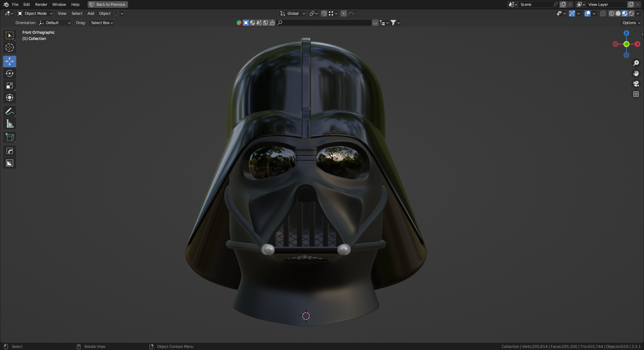Open viewport shading options dropdown arrow
Screen dimensions: 644x350
(x=638, y=13)
